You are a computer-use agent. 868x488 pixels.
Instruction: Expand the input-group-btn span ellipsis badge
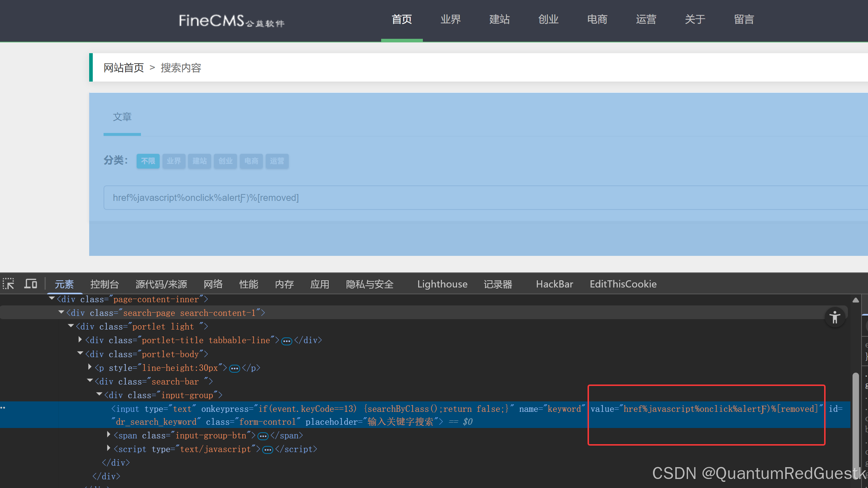click(x=263, y=436)
